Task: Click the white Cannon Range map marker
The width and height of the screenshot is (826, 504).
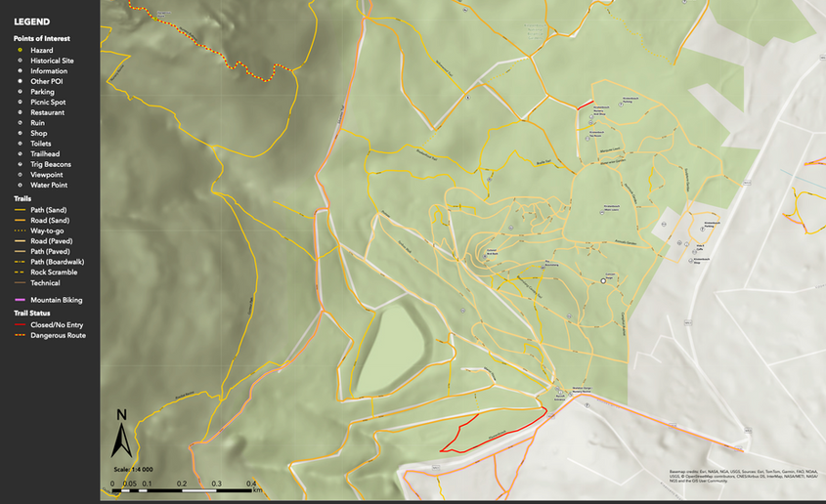Action: point(603,281)
